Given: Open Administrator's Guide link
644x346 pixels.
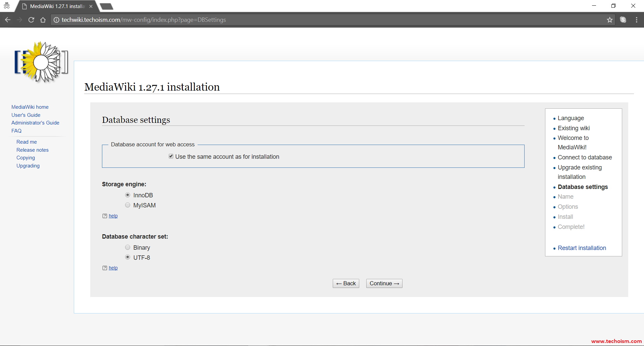Looking at the screenshot, I should 35,123.
